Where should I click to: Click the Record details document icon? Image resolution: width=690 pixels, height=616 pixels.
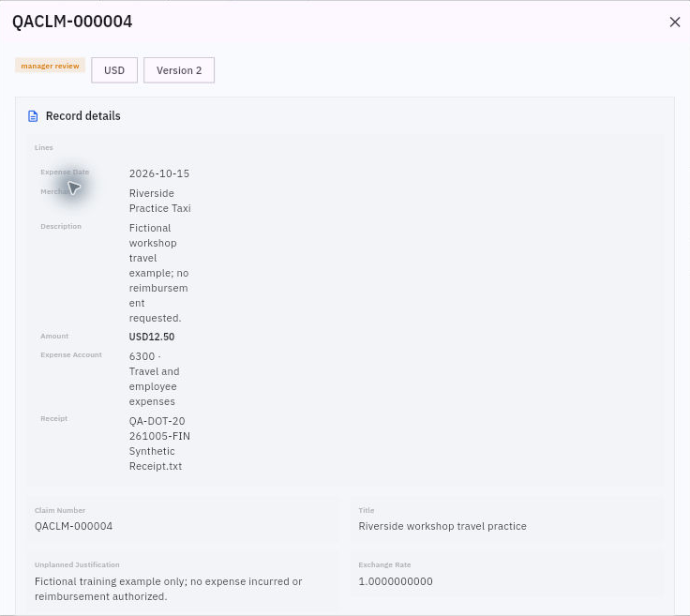tap(33, 116)
